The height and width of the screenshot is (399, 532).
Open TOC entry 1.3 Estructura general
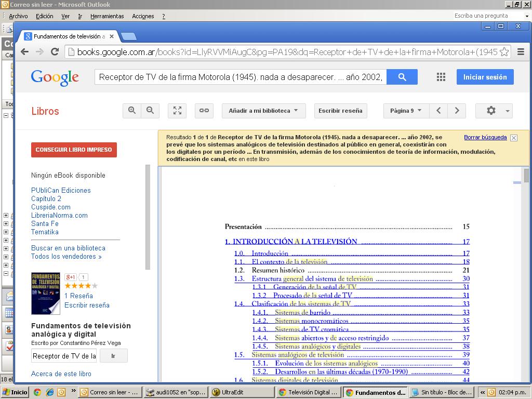pos(352,279)
